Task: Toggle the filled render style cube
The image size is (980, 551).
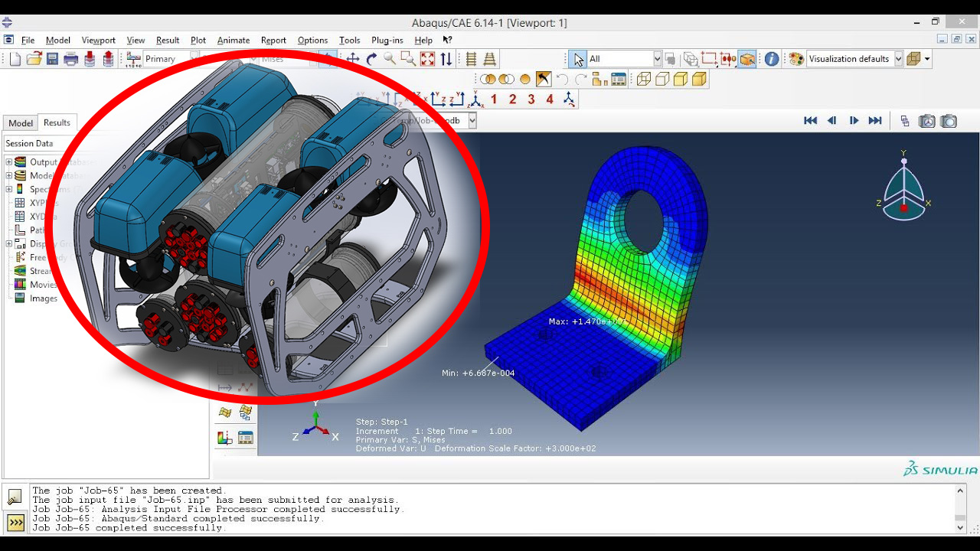Action: 681,79
